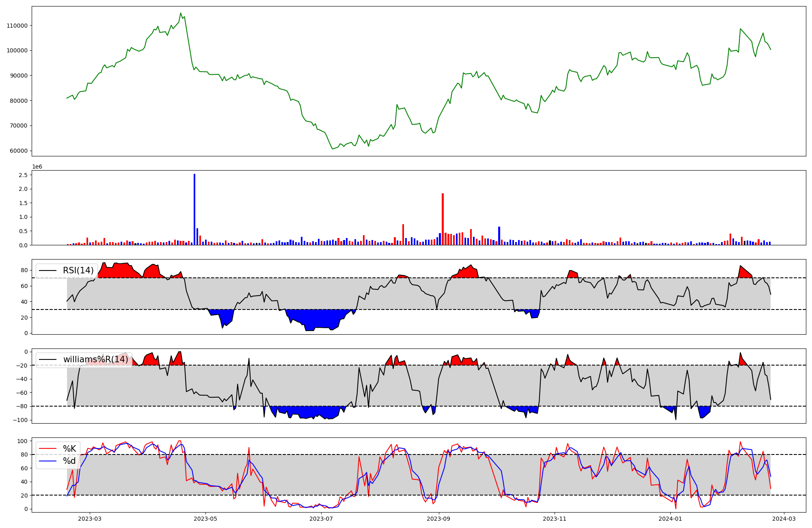Click the 2023-07 x-axis tick label
Viewport: 812px width, 528px height.
tap(321, 519)
